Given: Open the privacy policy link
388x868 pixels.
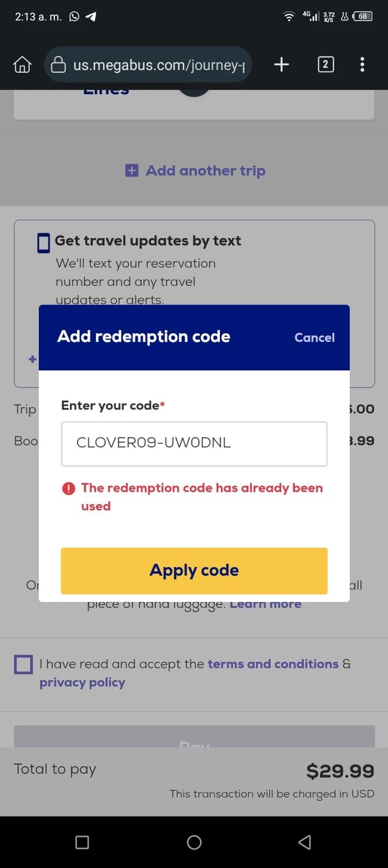Looking at the screenshot, I should pos(82,683).
